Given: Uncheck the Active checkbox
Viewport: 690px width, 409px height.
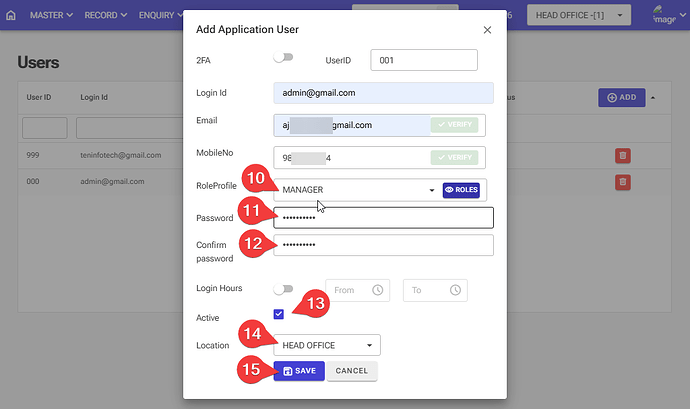Looking at the screenshot, I should tap(279, 314).
